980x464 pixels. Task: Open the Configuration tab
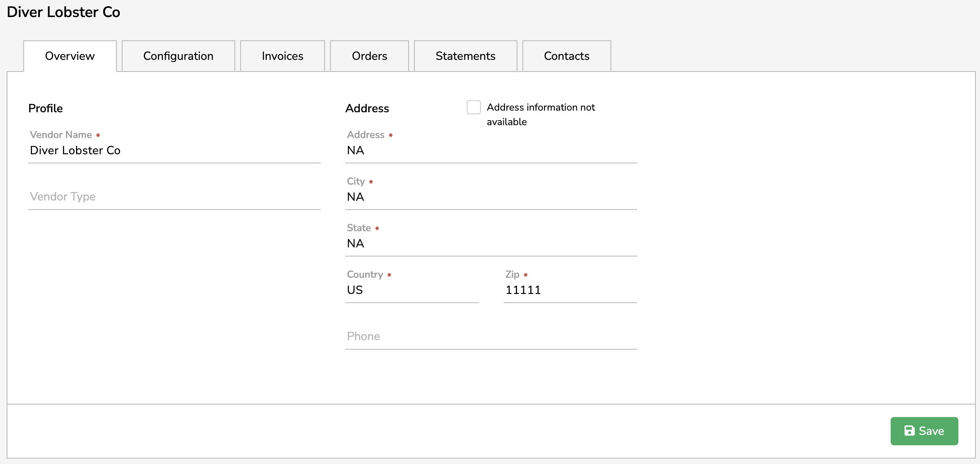coord(178,56)
